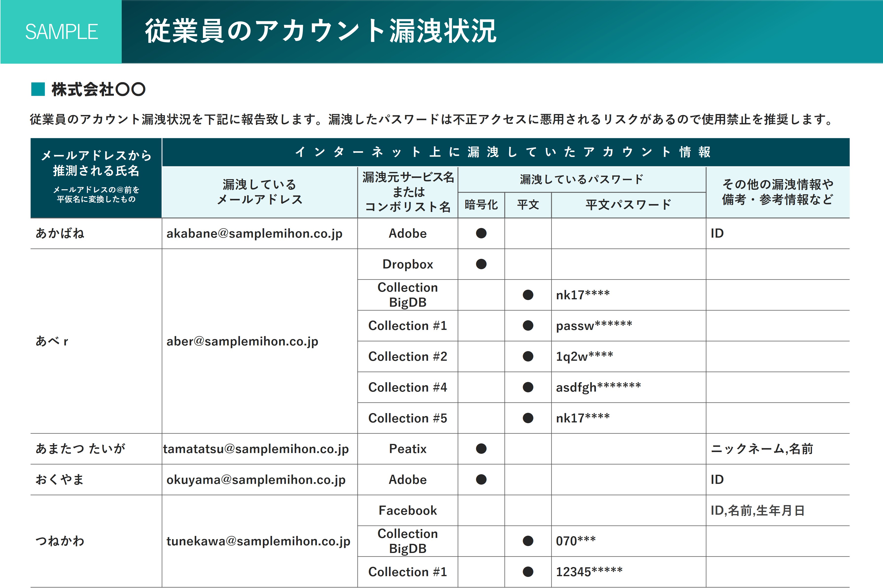
Task: Click the password passw******
Action: point(594,326)
